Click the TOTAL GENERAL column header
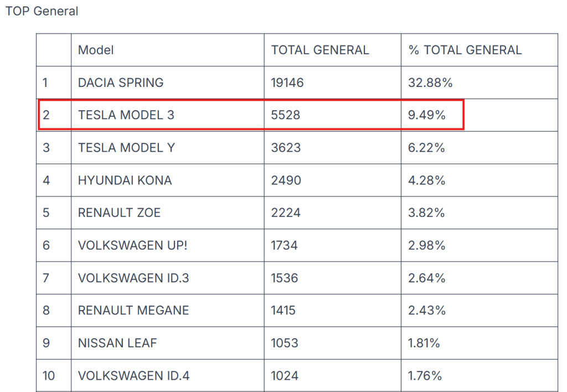The width and height of the screenshot is (567, 392). pos(320,50)
